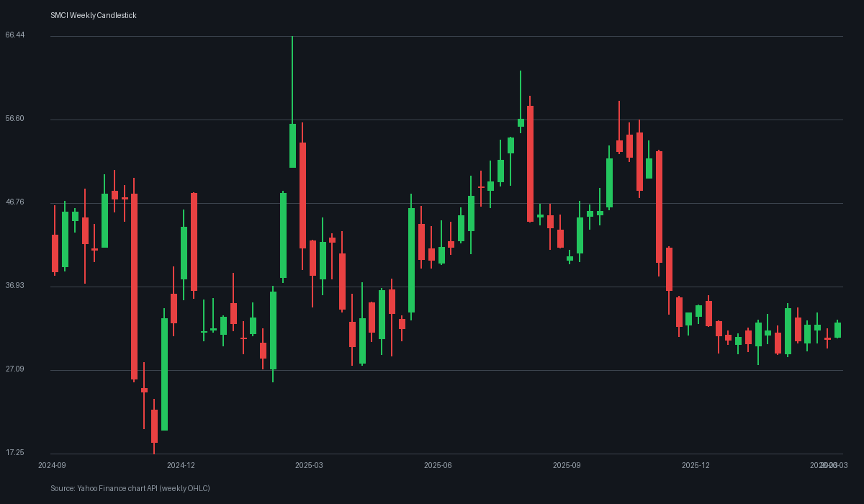Click the 2025-03 date axis label
864x504 pixels.
pyautogui.click(x=309, y=466)
